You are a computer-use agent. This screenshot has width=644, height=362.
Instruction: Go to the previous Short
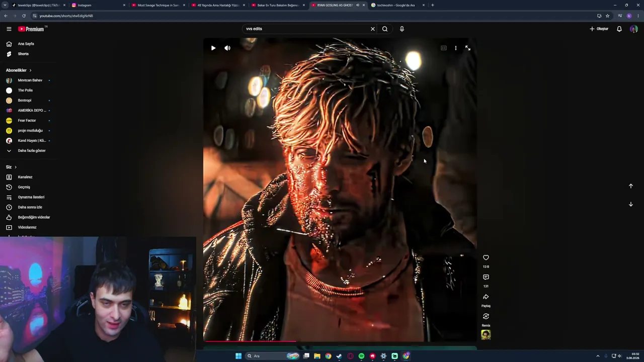click(631, 186)
